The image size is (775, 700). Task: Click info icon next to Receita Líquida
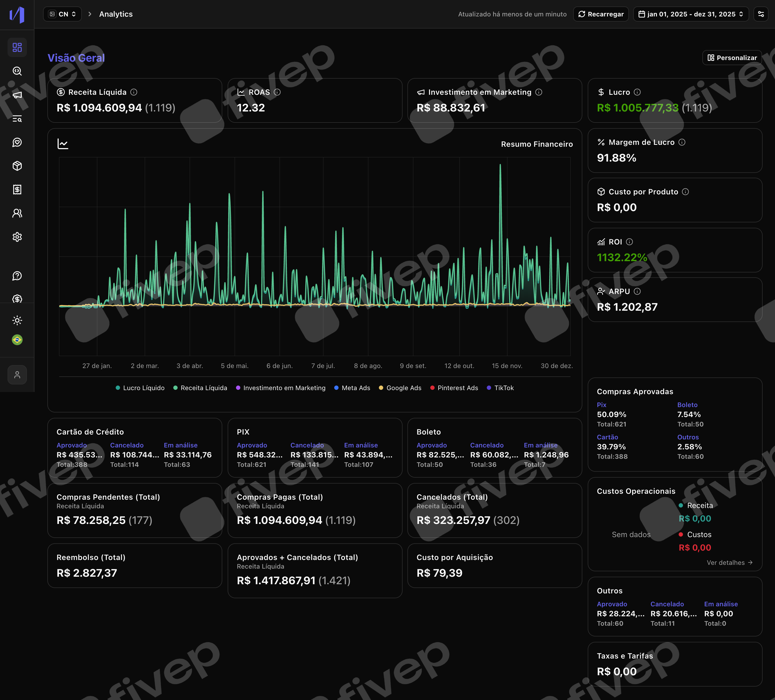point(134,92)
